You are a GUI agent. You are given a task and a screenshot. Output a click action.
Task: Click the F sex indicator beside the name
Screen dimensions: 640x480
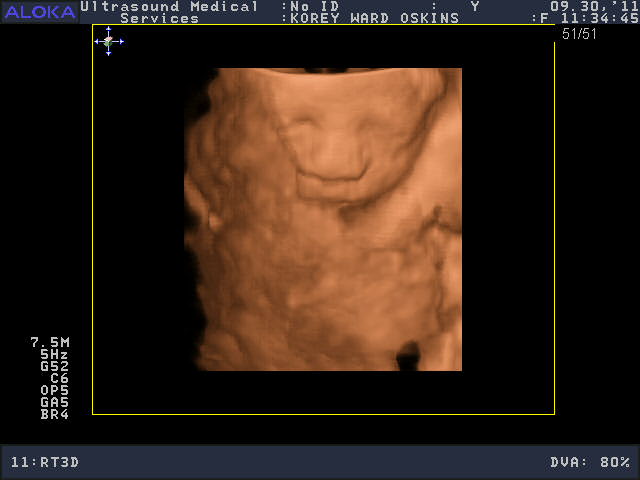pos(545,18)
